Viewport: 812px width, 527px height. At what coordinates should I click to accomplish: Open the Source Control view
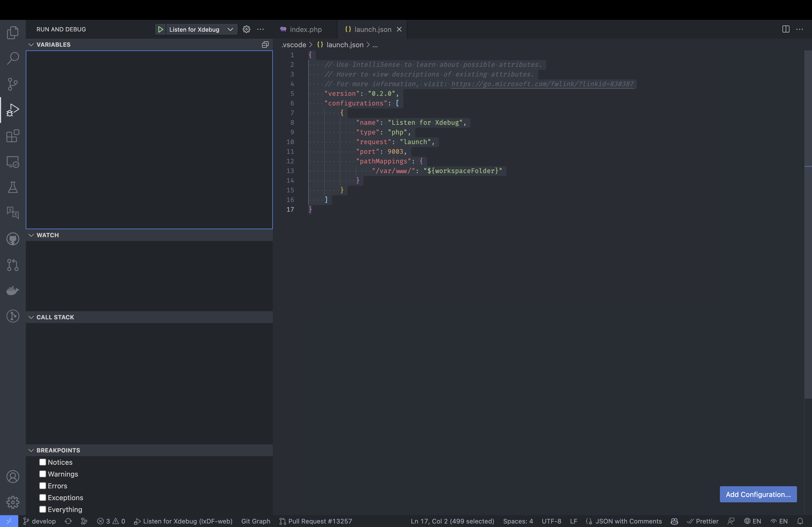pyautogui.click(x=13, y=84)
